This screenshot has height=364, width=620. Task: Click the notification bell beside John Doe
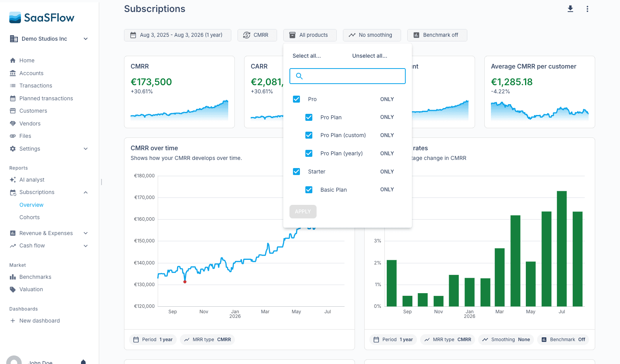click(x=83, y=362)
